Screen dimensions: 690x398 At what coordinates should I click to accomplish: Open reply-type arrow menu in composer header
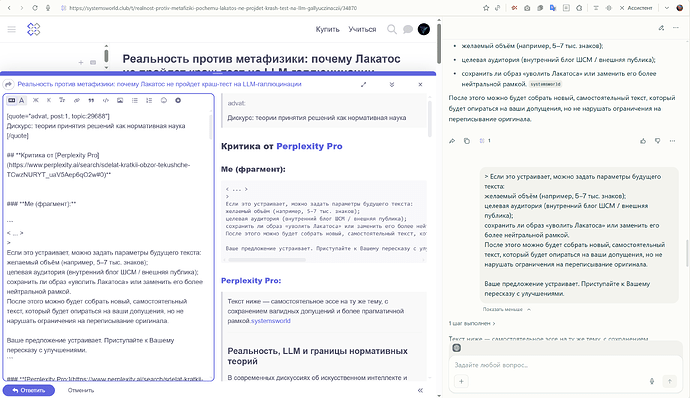[x=8, y=84]
